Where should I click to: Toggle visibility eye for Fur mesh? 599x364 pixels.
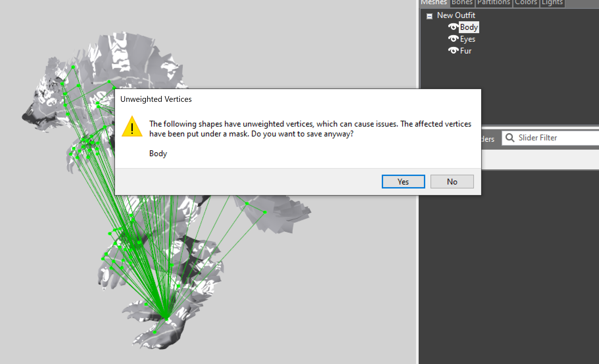(453, 50)
